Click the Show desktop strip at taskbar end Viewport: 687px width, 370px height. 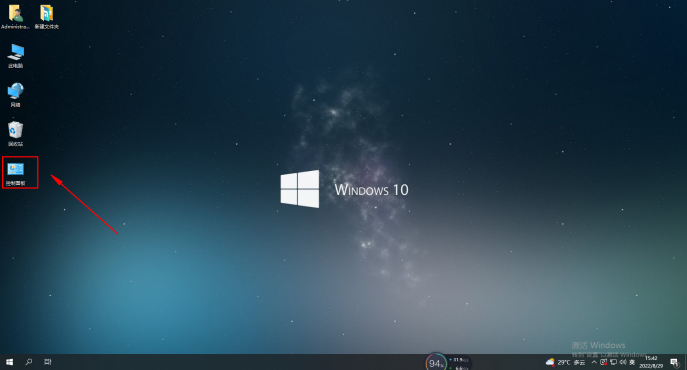point(686,362)
